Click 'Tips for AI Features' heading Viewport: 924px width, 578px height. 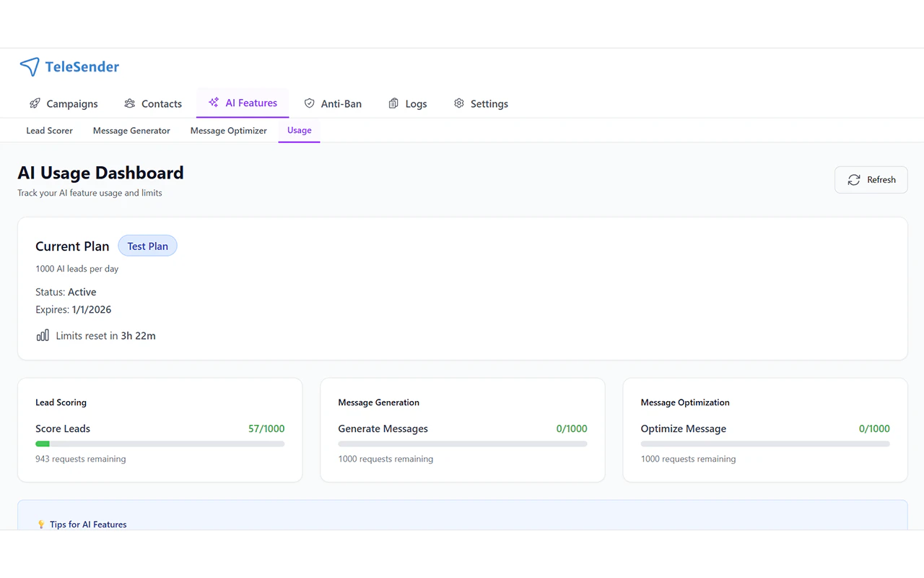tap(88, 525)
